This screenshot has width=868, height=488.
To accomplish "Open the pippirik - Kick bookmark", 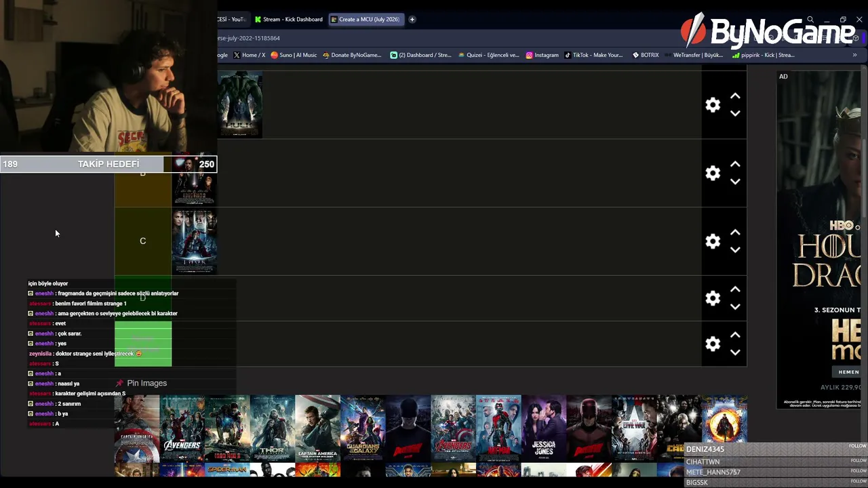I will click(764, 55).
